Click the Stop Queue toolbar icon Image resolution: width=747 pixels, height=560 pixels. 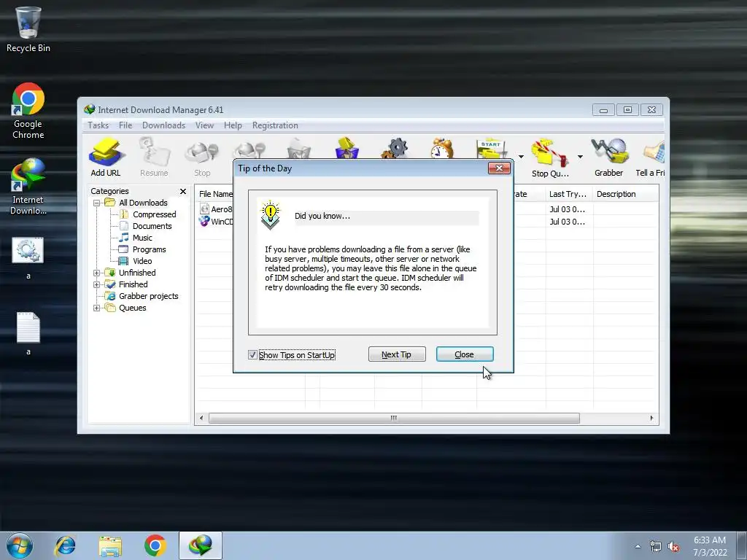[x=550, y=157]
